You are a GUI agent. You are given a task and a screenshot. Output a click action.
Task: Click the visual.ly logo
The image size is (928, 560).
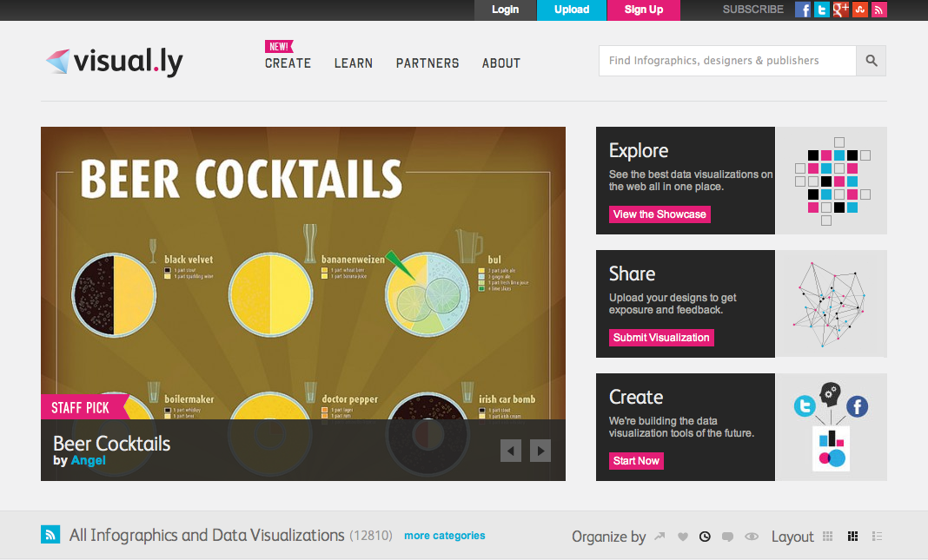[x=114, y=62]
